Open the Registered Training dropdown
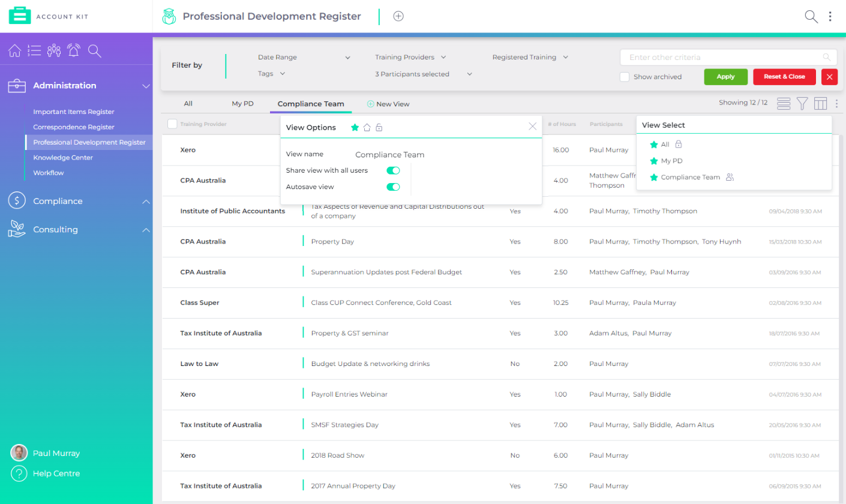Screen dimensions: 846x504 point(530,58)
